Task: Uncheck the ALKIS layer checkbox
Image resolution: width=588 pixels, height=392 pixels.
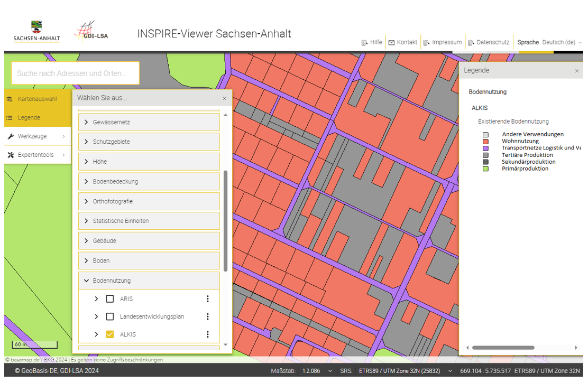Action: [110, 334]
